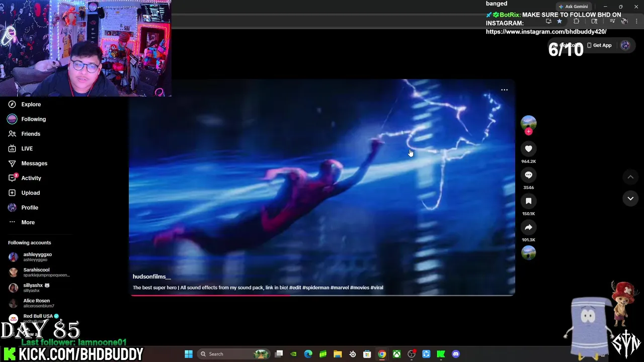This screenshot has height=362, width=644.
Task: Open File Explorer from the taskbar
Action: coord(338,354)
